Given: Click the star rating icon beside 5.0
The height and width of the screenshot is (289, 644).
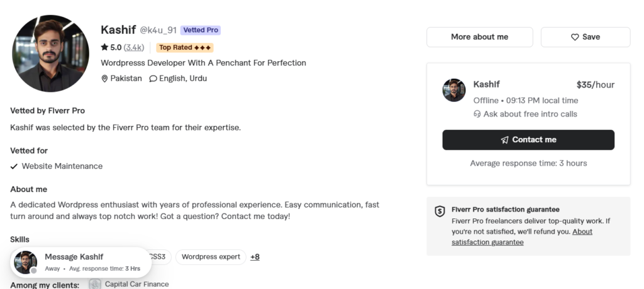Looking at the screenshot, I should [104, 47].
